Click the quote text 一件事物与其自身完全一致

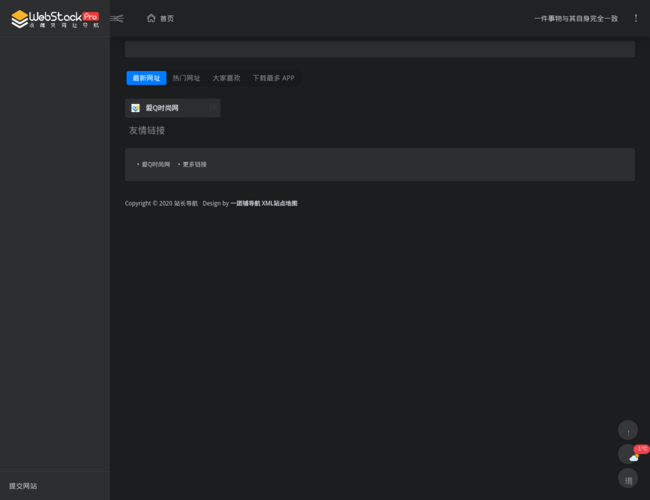coord(575,18)
